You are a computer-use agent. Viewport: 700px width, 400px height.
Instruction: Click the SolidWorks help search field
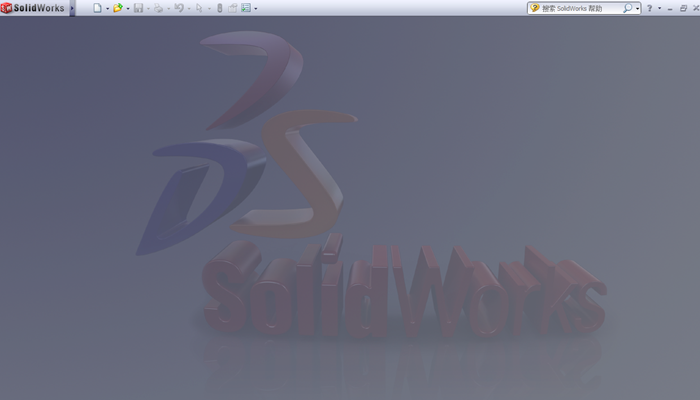pos(584,8)
